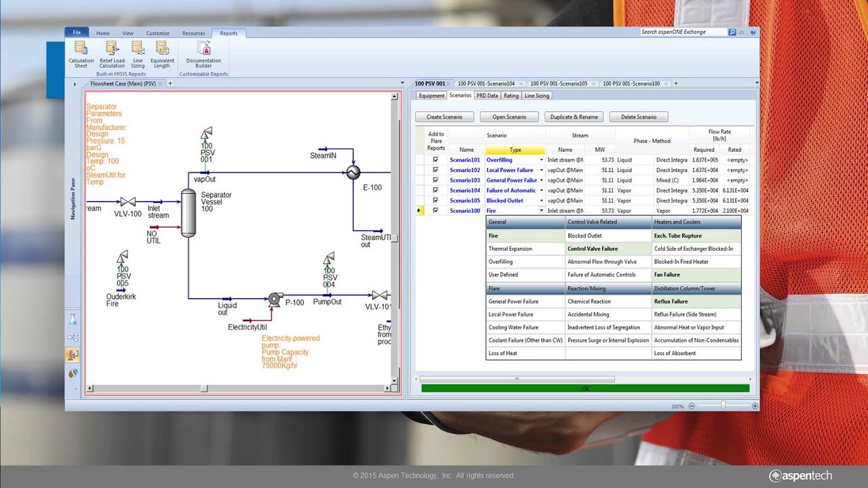Screen dimensions: 868x488
Task: Select the VLV-100 valve on flowsheet
Action: coord(127,202)
